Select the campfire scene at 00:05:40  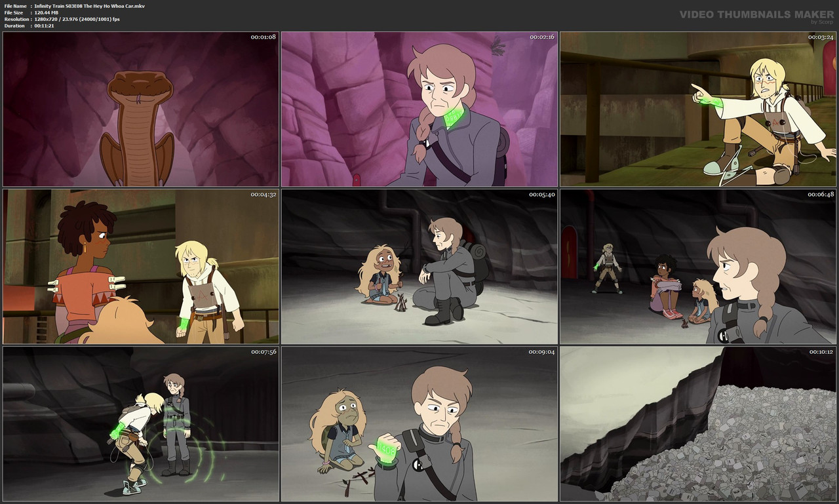[419, 266]
